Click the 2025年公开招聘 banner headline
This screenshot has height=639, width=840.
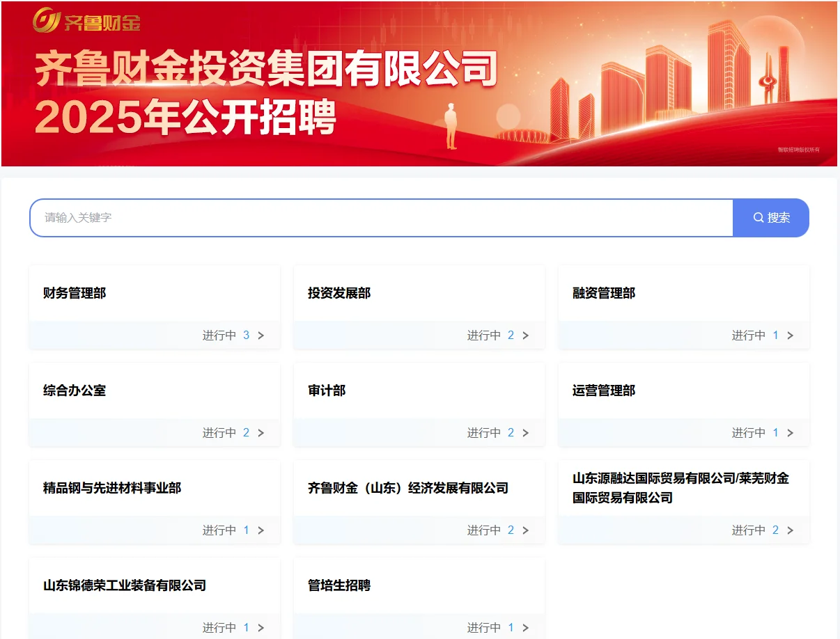(x=186, y=117)
